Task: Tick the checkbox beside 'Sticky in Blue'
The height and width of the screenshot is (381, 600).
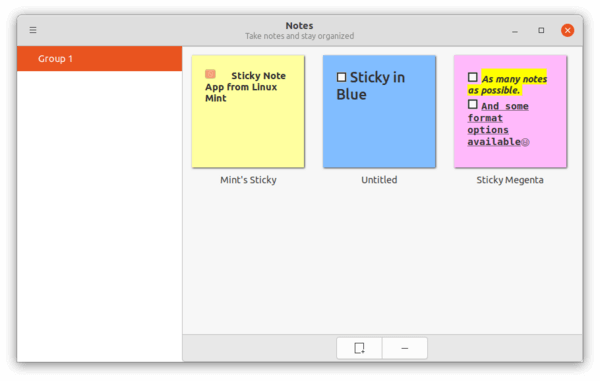Action: click(x=341, y=77)
